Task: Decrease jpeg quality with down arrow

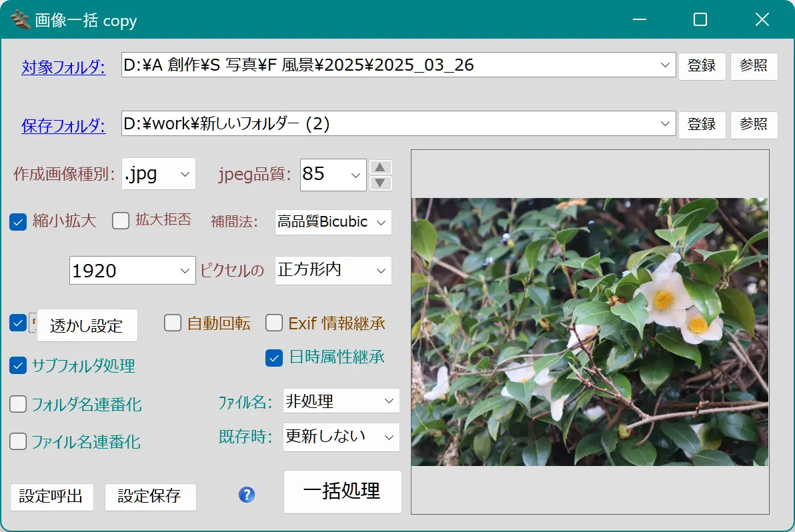Action: coord(380,183)
